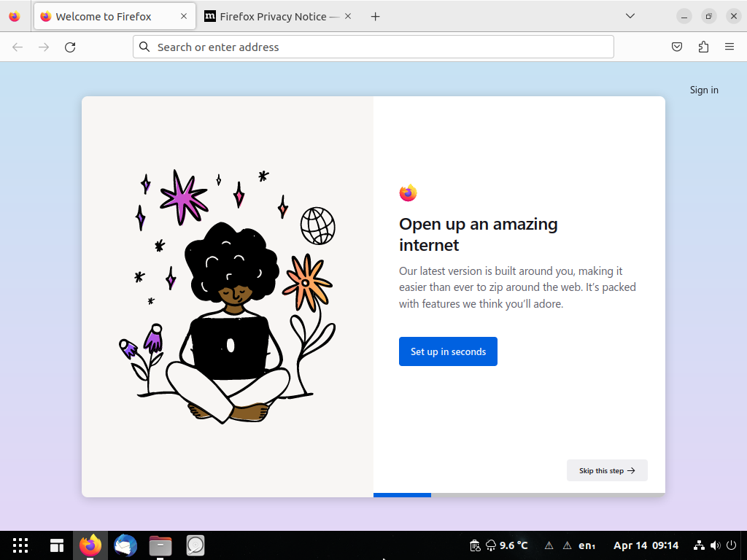Open the Show Applications grid in taskbar
Screen dimensions: 747x560
point(20,545)
